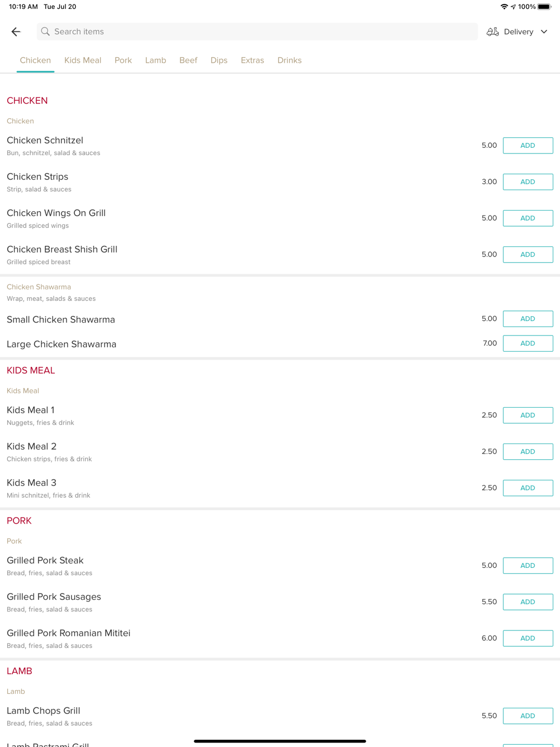Screen dimensions: 560x747
Task: Click the search magnifier icon
Action: [x=45, y=32]
